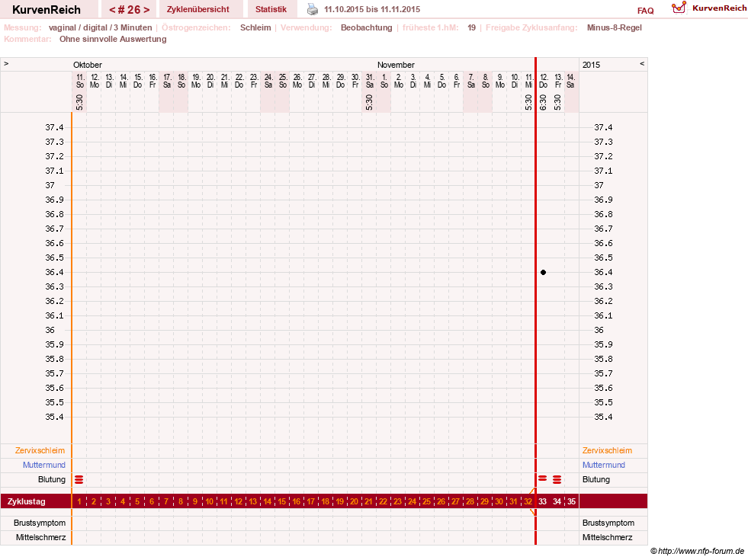The height and width of the screenshot is (560, 748).
Task: Click the right Zervixschleim label
Action: click(607, 450)
